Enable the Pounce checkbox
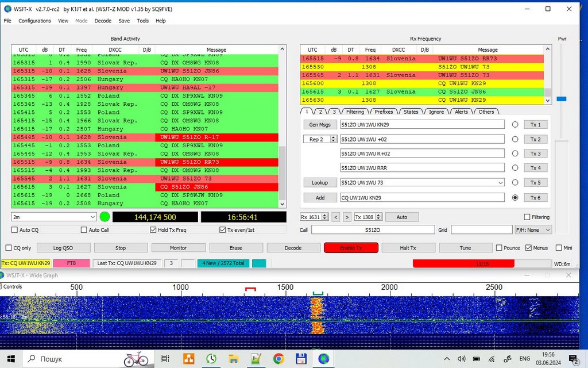Image resolution: width=588 pixels, height=368 pixels. [x=499, y=248]
